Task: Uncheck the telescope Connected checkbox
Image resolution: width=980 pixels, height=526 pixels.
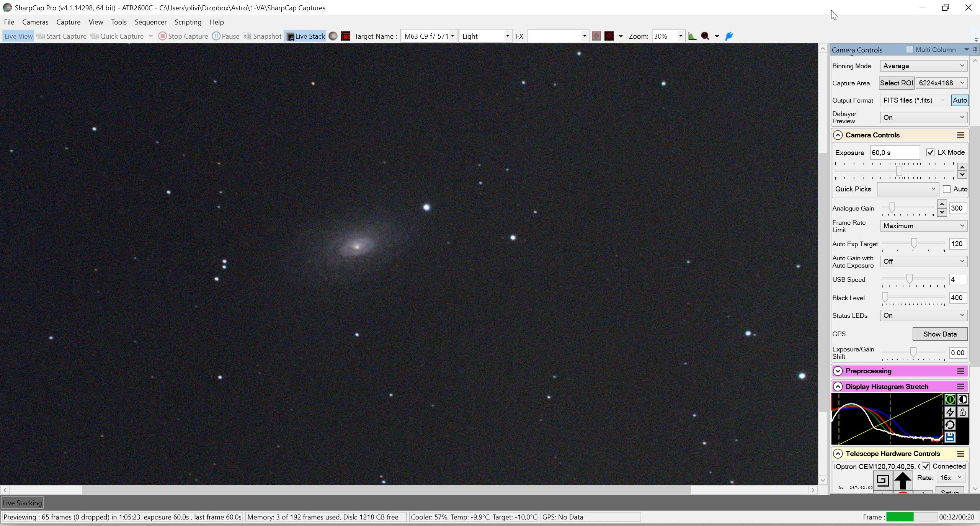Action: (926, 466)
